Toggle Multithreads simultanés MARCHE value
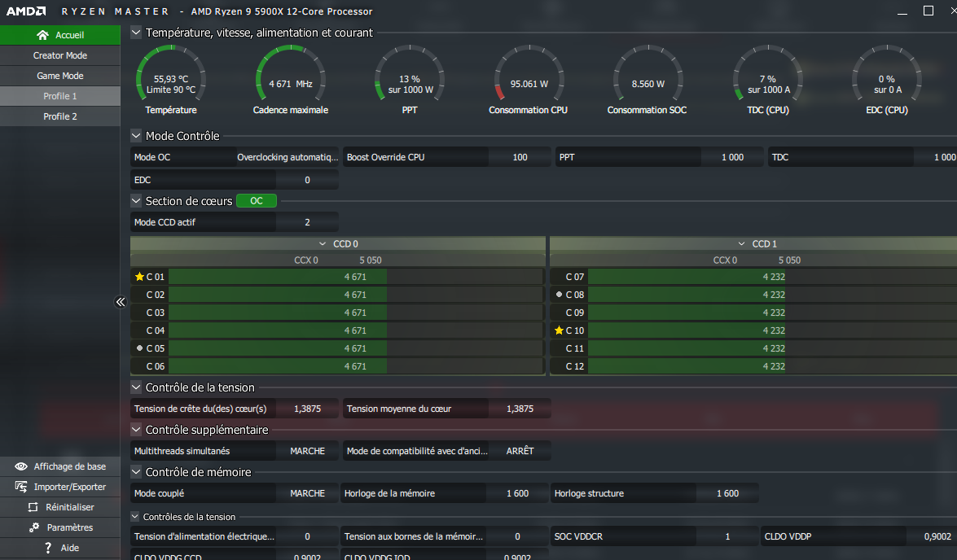Image resolution: width=957 pixels, height=560 pixels. (307, 451)
